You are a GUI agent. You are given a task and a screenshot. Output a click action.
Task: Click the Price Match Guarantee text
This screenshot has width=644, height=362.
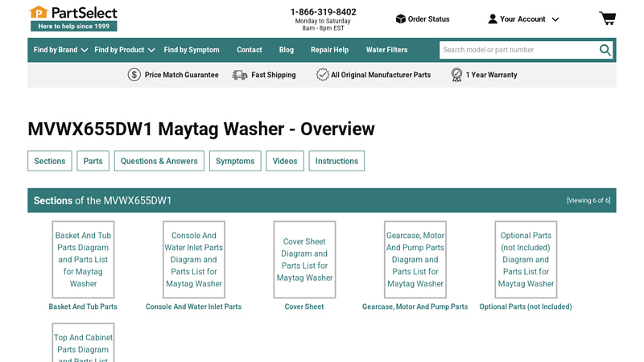(182, 75)
